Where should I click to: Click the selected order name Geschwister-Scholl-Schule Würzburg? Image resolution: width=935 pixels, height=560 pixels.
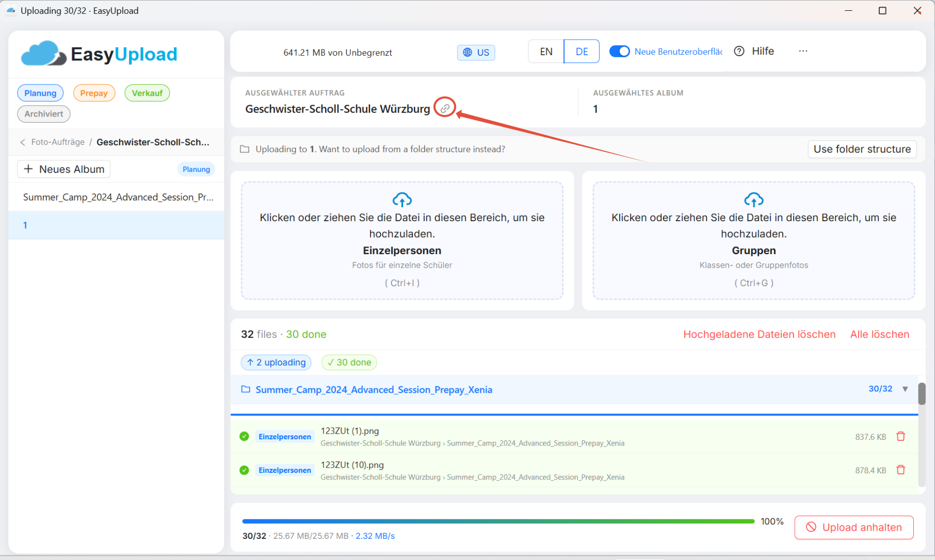click(337, 109)
